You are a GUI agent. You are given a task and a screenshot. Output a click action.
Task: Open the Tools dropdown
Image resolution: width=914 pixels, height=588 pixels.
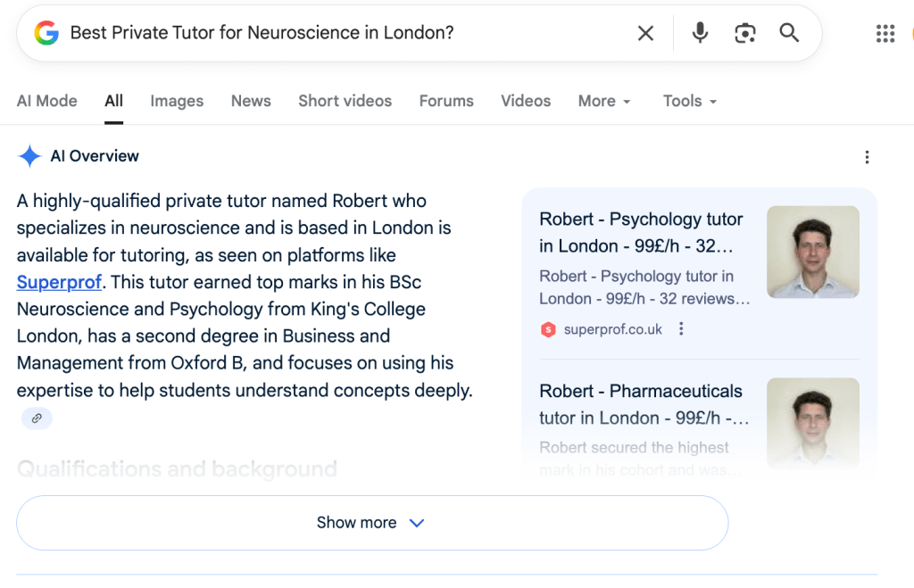click(x=690, y=102)
